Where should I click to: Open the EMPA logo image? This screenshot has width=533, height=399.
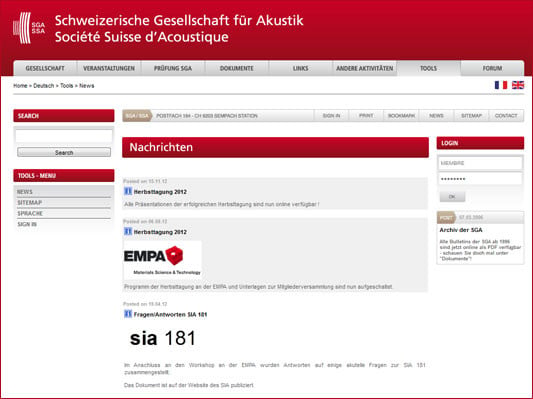coord(162,260)
